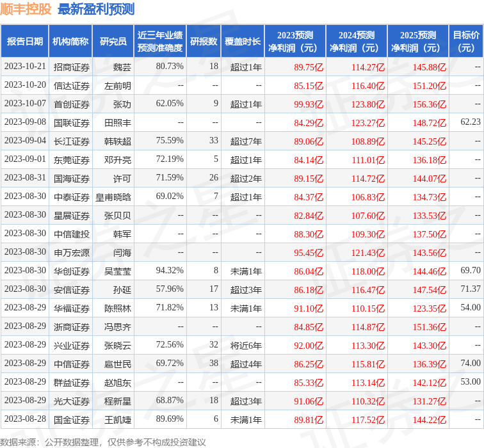Click the 最新盈利预测 heading
The height and width of the screenshot is (448, 484).
click(96, 9)
